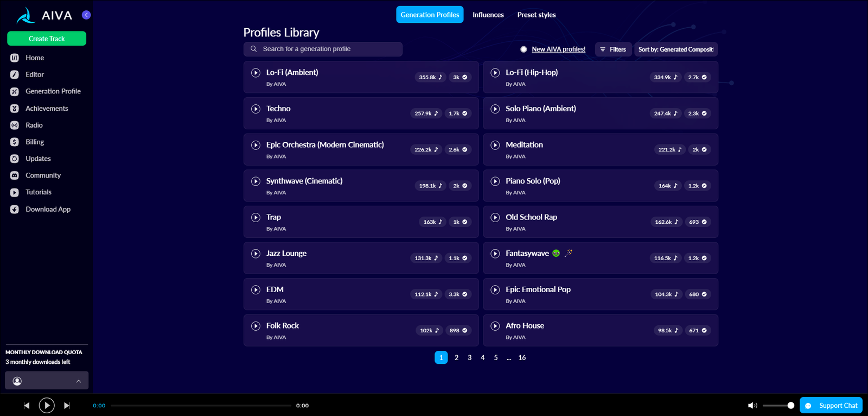Play preview of Synthwave (Cinematic)
The width and height of the screenshot is (868, 416).
(x=256, y=181)
